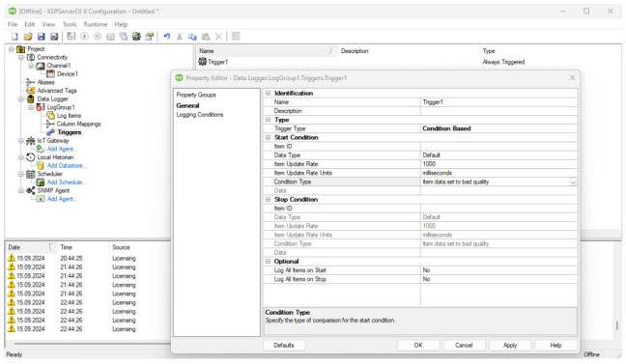Click the round play toolbar icon
Image resolution: width=626 pixels, height=364 pixels.
tap(84, 37)
